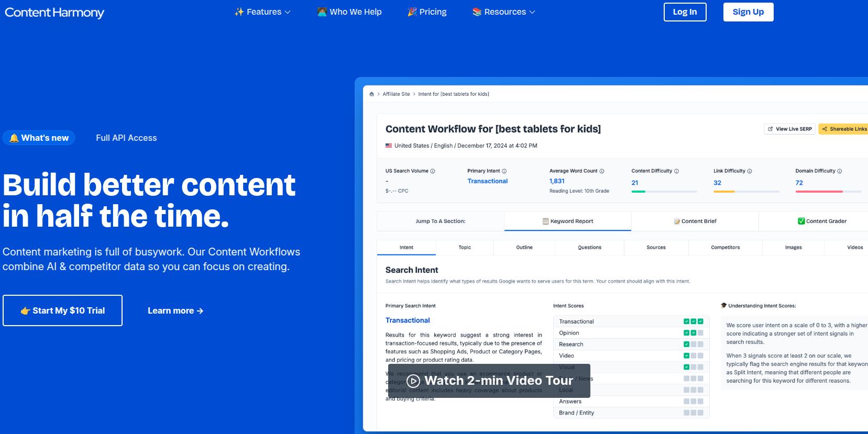Click the Content Difficulty value 21
The image size is (868, 434).
point(635,183)
